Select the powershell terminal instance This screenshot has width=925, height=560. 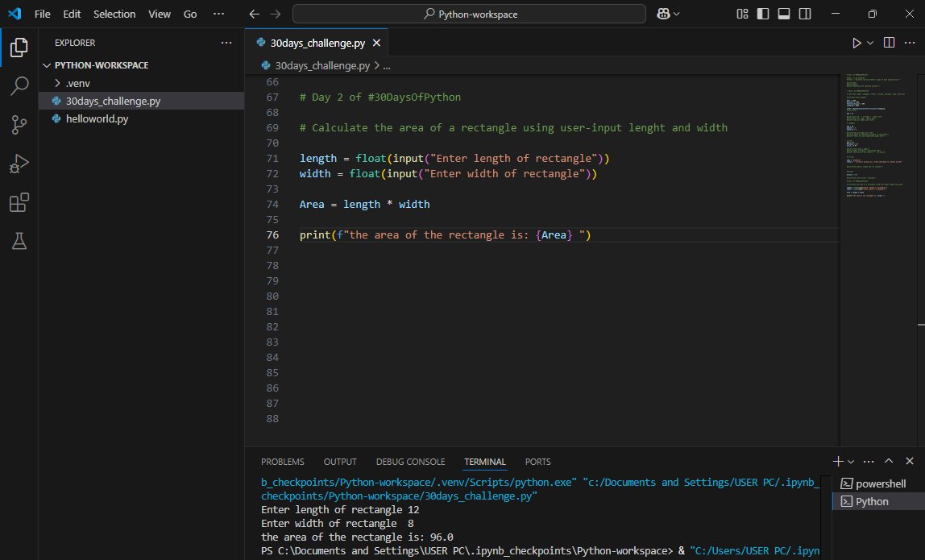[878, 483]
